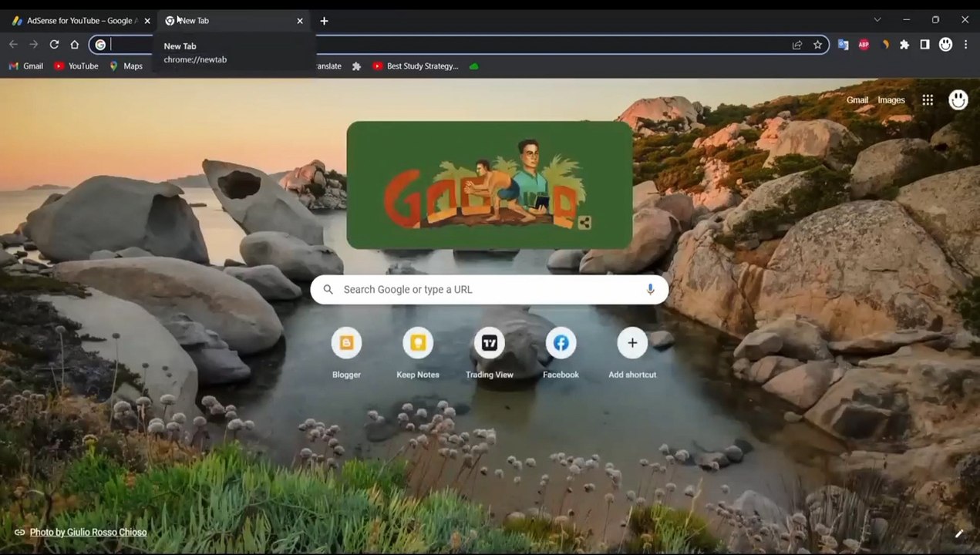Image resolution: width=980 pixels, height=555 pixels.
Task: Click the Add shortcut button
Action: coord(632,353)
